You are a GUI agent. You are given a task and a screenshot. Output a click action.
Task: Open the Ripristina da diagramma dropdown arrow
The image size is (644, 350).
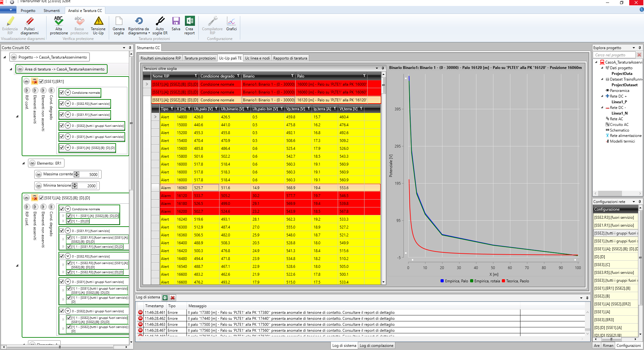[x=149, y=33]
